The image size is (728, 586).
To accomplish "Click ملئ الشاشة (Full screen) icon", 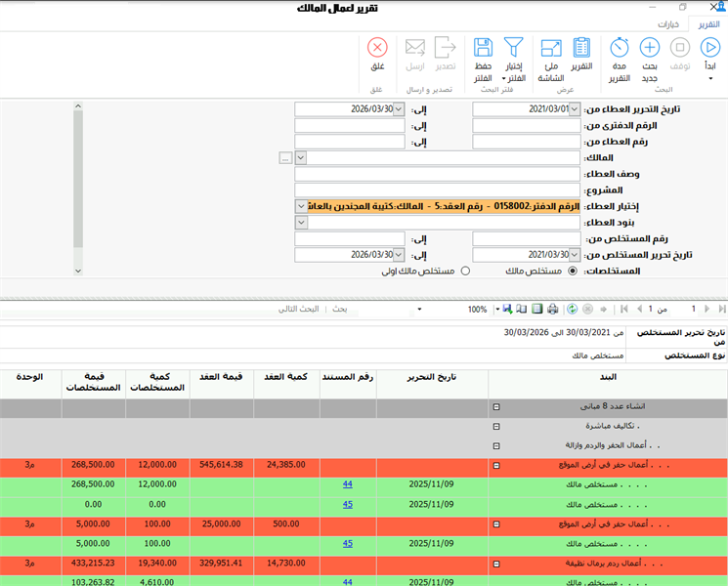I will 551,47.
